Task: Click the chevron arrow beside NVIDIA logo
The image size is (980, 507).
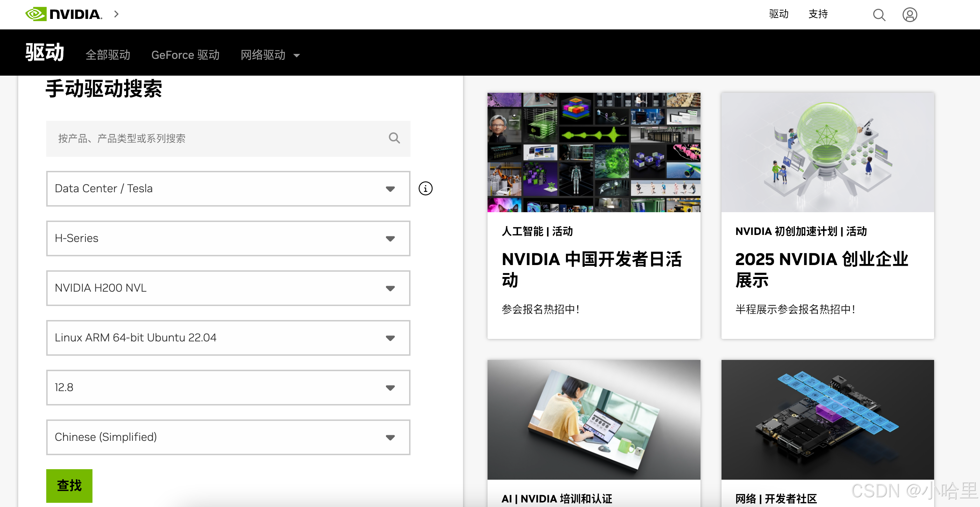Action: 116,14
